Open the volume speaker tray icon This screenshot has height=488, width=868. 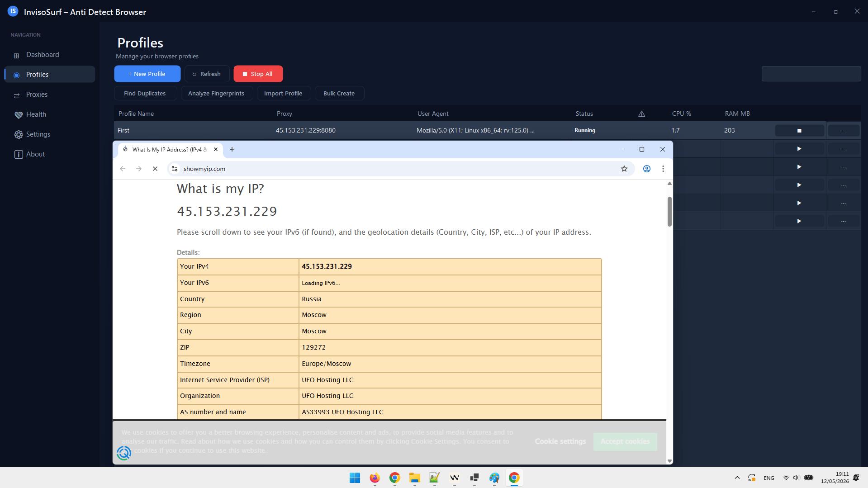coord(796,478)
